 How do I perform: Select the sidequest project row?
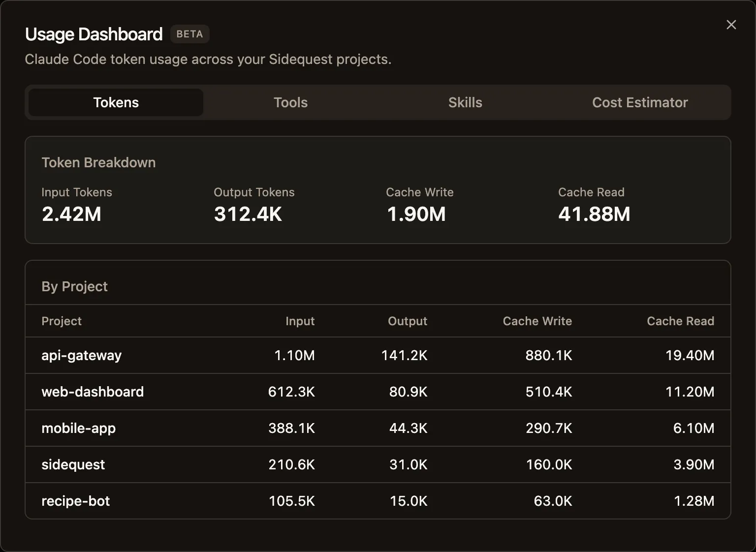tap(378, 464)
